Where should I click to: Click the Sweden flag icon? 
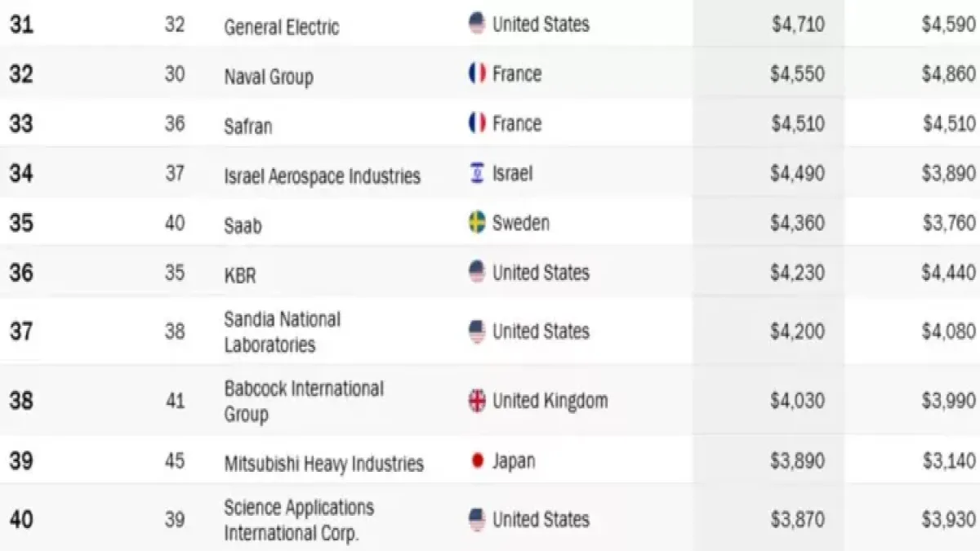(x=477, y=222)
